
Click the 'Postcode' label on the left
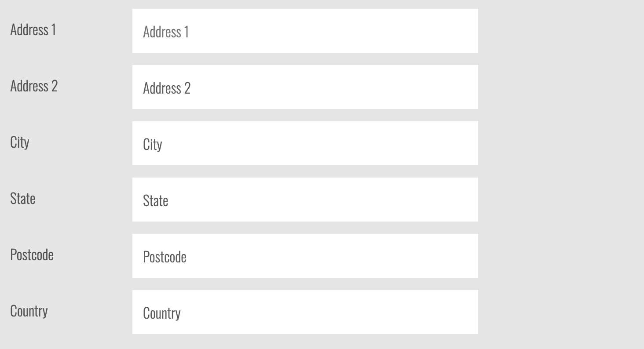click(32, 254)
